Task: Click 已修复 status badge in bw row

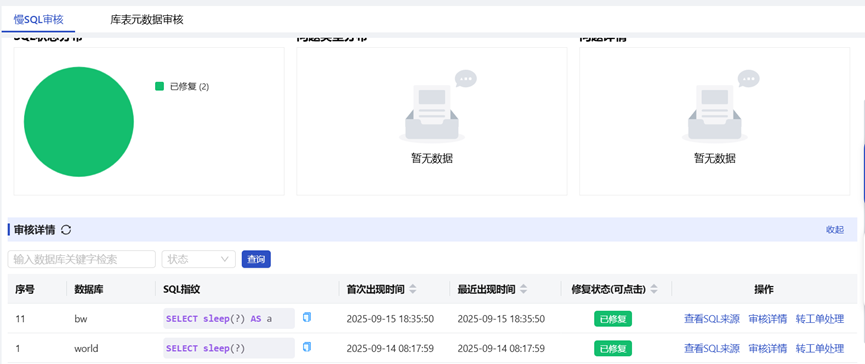Action: 613,319
